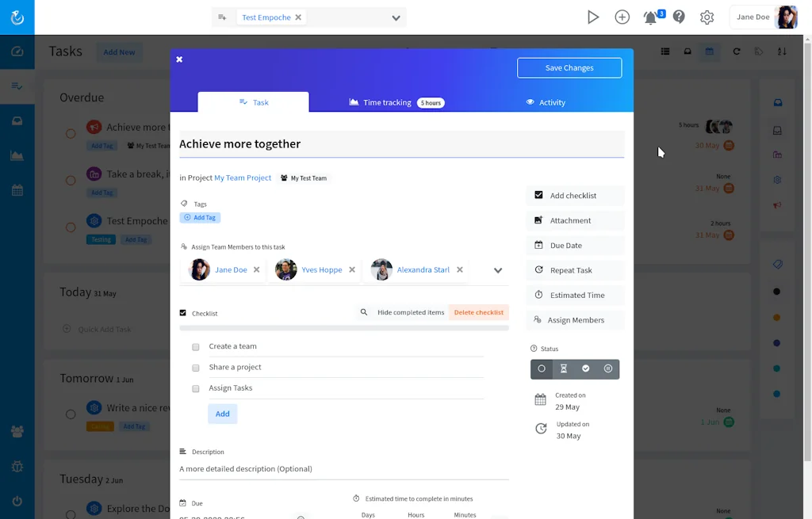The image size is (812, 519).
Task: Click the play timer icon in top bar
Action: click(x=592, y=17)
